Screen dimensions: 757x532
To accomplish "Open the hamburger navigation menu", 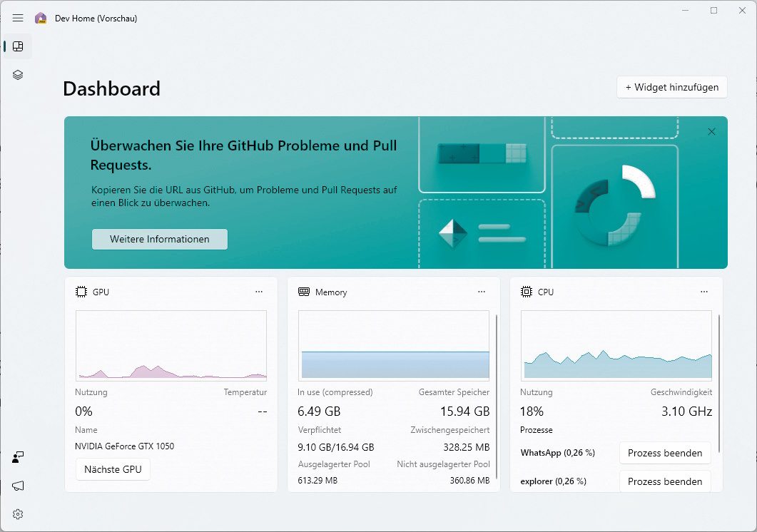I will 18,18.
